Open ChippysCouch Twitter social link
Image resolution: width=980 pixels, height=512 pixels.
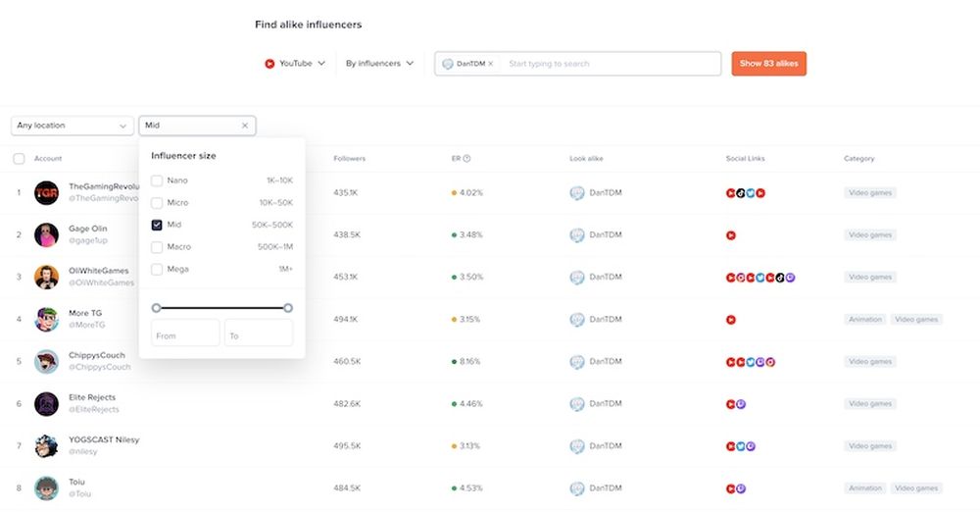751,362
